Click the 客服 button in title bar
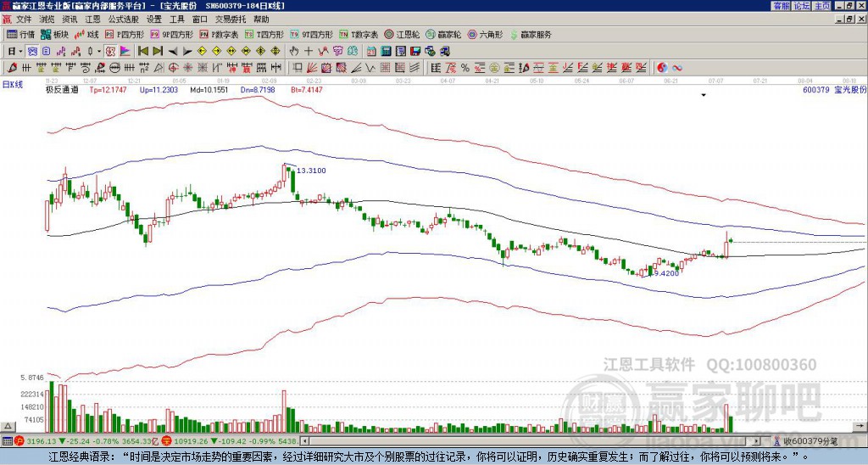Screen dimensions: 868x465 click(x=782, y=6)
